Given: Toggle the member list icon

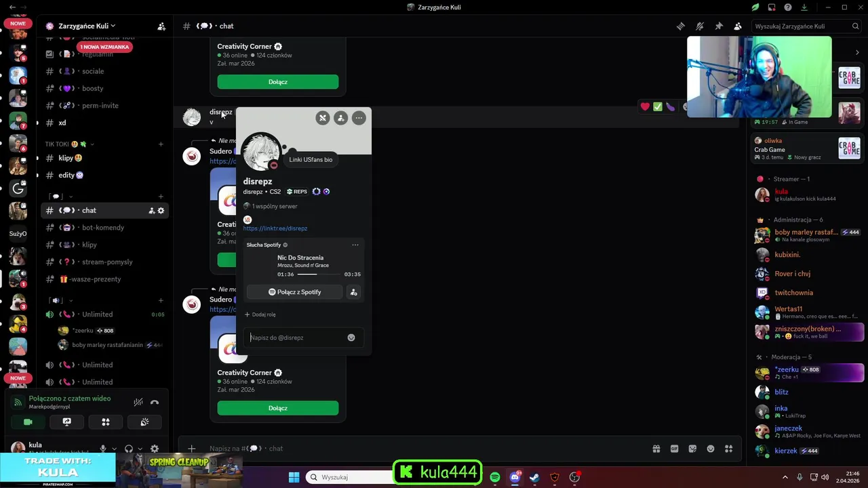Looking at the screenshot, I should (738, 26).
